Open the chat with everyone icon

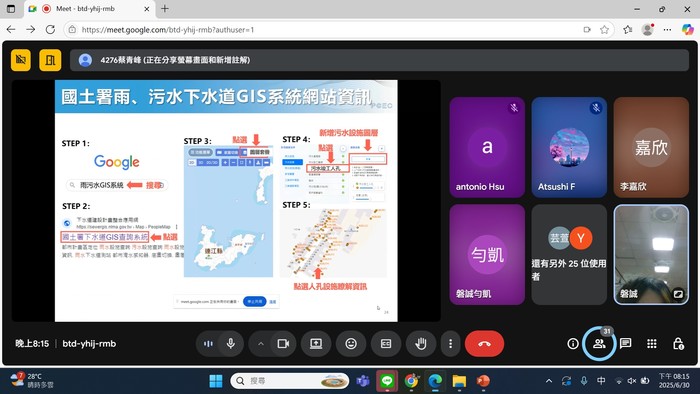(625, 343)
